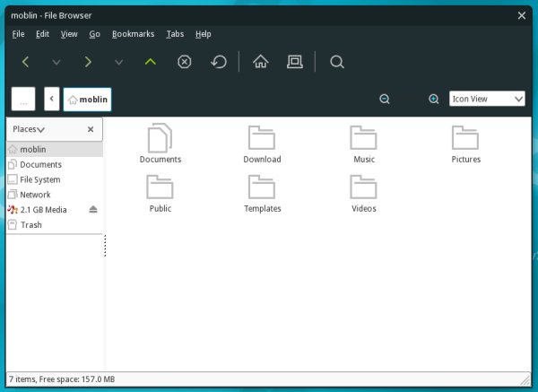Zoom out the icon view

(385, 100)
